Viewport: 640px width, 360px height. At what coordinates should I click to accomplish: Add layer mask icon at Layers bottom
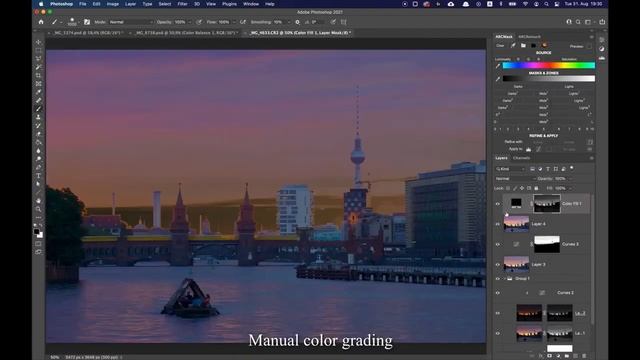coord(550,356)
